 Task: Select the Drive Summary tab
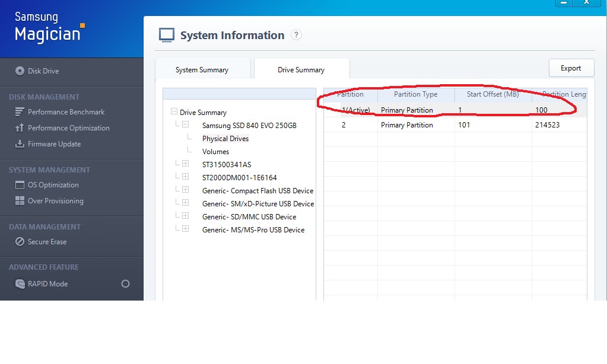pos(301,69)
